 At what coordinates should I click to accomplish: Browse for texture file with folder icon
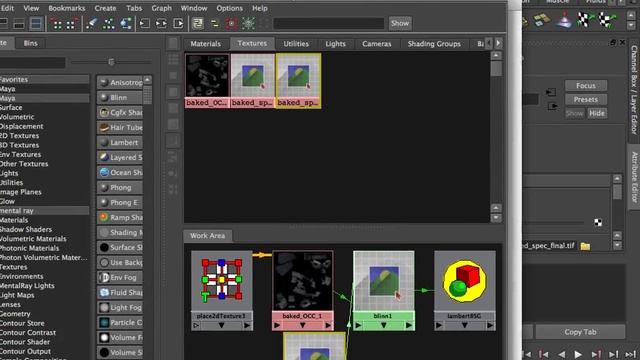pyautogui.click(x=585, y=246)
